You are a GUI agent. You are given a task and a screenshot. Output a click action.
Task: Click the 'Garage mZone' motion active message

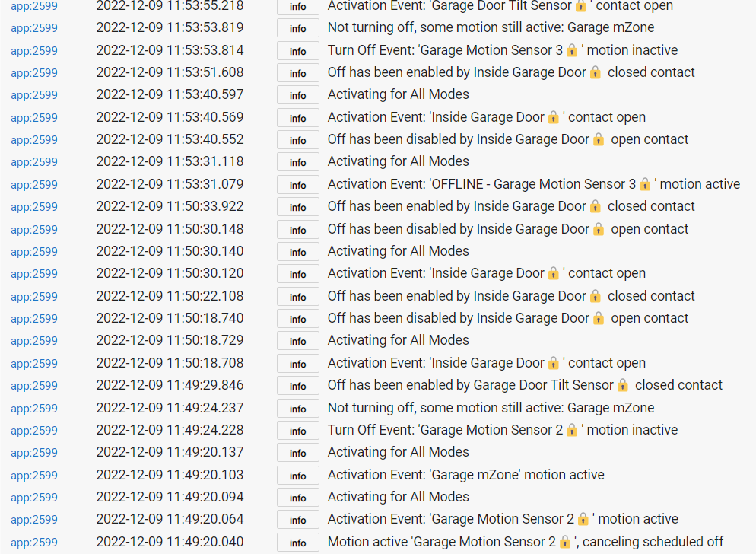point(465,475)
